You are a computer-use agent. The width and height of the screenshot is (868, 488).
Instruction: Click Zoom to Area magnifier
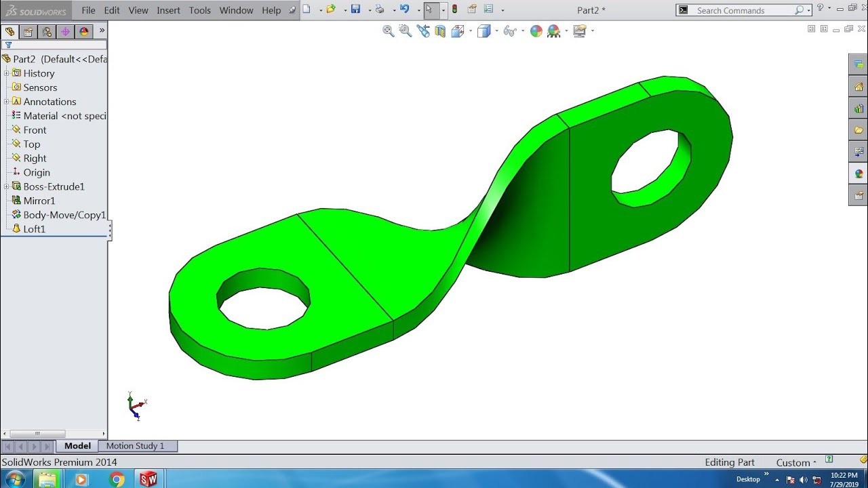[406, 31]
